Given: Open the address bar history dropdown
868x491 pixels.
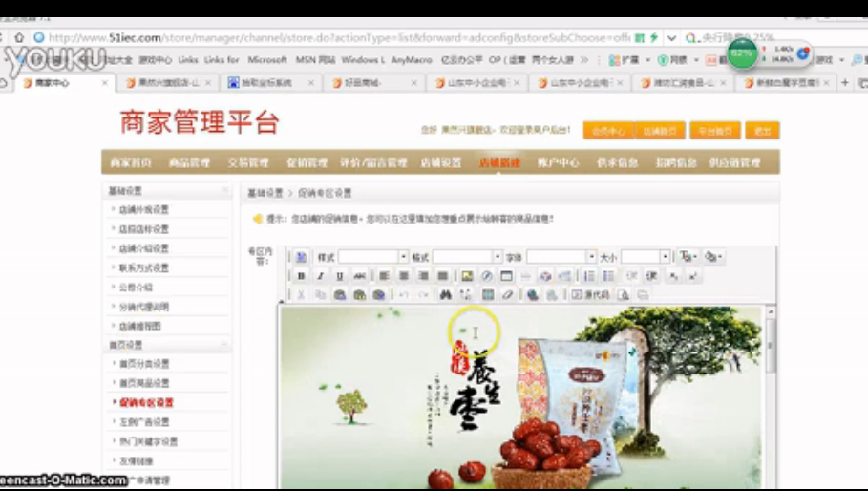Looking at the screenshot, I should (x=671, y=37).
